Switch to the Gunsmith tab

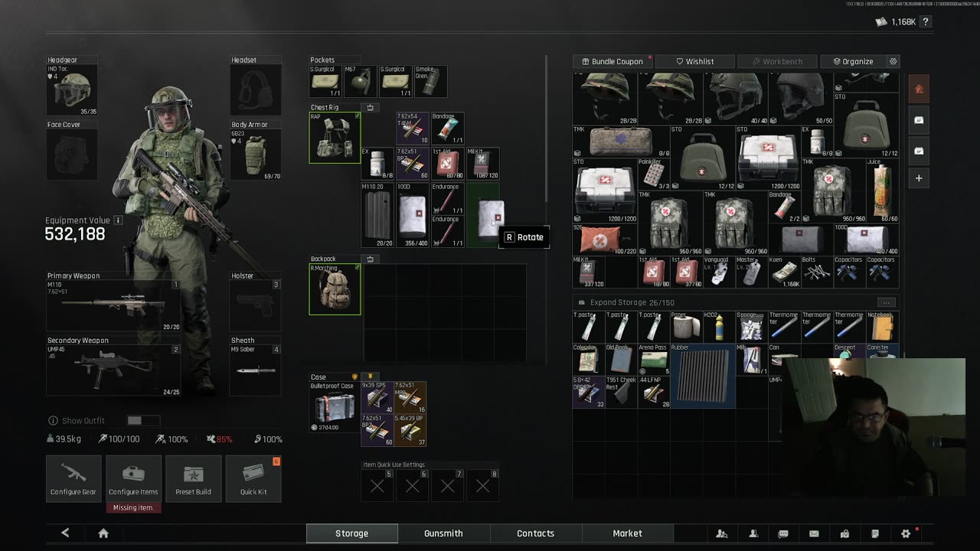tap(444, 533)
